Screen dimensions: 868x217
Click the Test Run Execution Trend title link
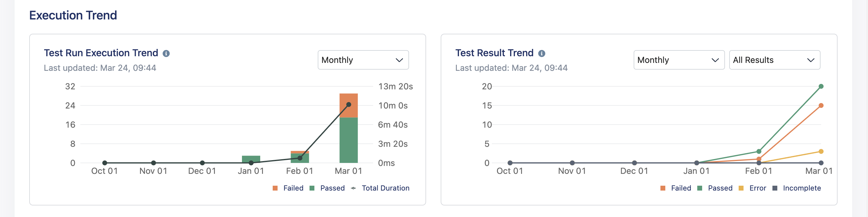tap(101, 53)
